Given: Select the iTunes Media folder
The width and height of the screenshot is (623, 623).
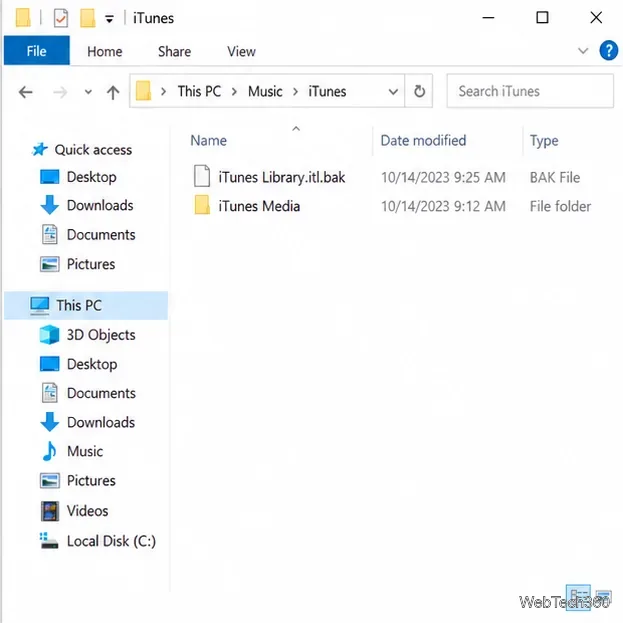Looking at the screenshot, I should coord(259,206).
